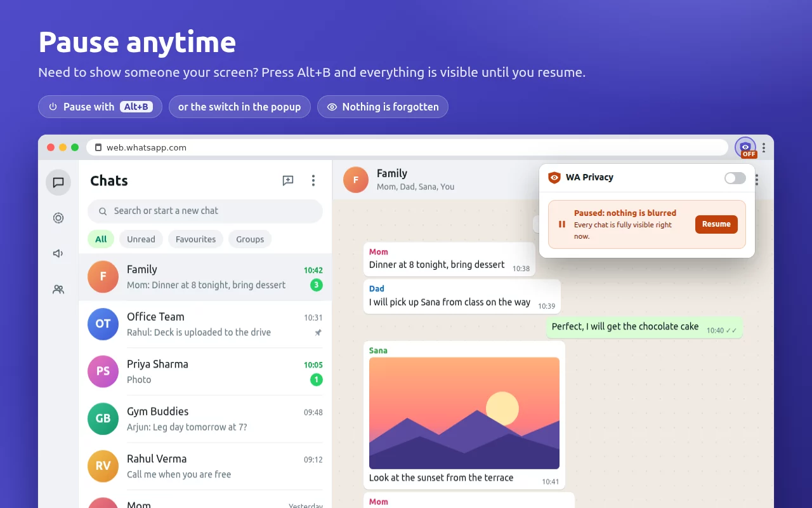Start a new chat with the compose icon
The width and height of the screenshot is (812, 508).
(x=288, y=181)
